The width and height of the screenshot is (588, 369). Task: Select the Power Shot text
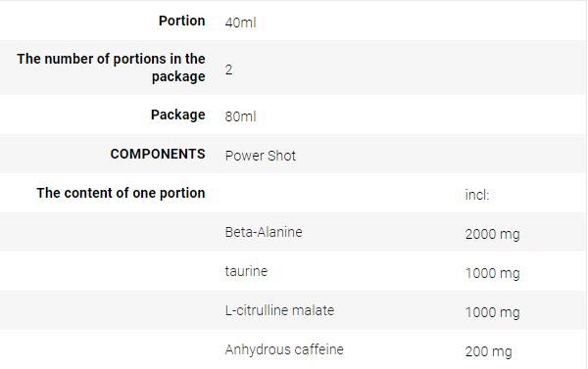[x=261, y=156]
